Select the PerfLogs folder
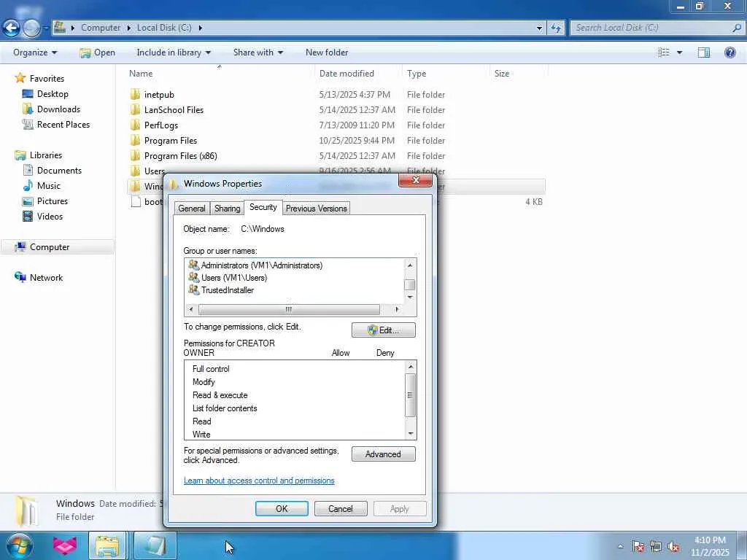Image resolution: width=747 pixels, height=560 pixels. [161, 125]
